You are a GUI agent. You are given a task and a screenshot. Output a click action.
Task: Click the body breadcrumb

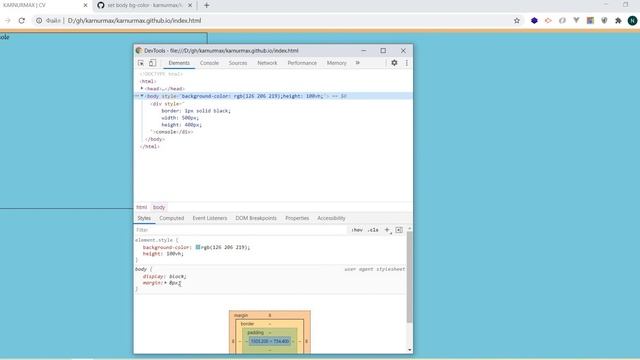[x=159, y=207]
